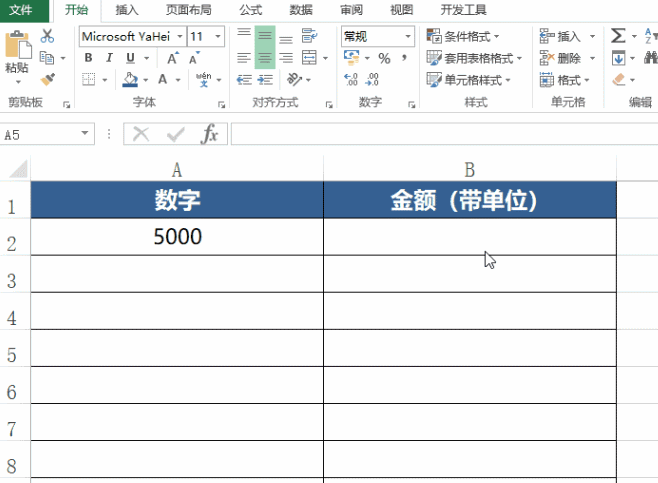Viewport: 658px width, 483px height.
Task: Toggle underline formatting
Action: click(131, 57)
